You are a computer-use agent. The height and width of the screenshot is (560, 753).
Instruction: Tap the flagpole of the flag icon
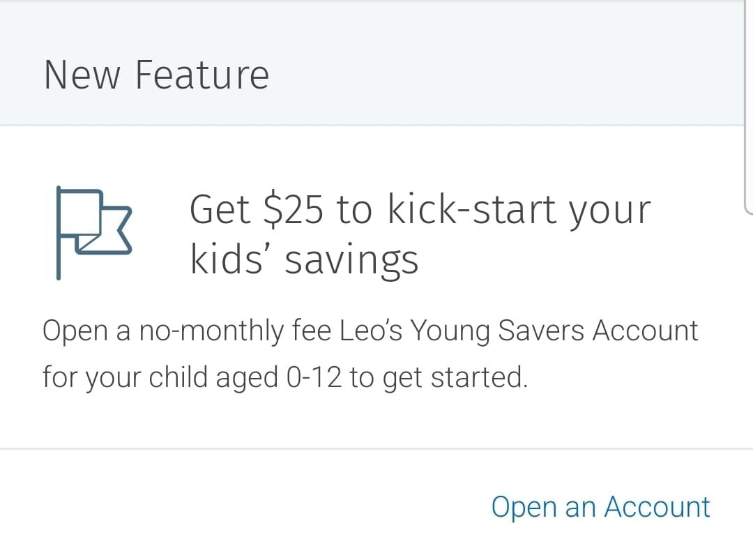tap(59, 233)
